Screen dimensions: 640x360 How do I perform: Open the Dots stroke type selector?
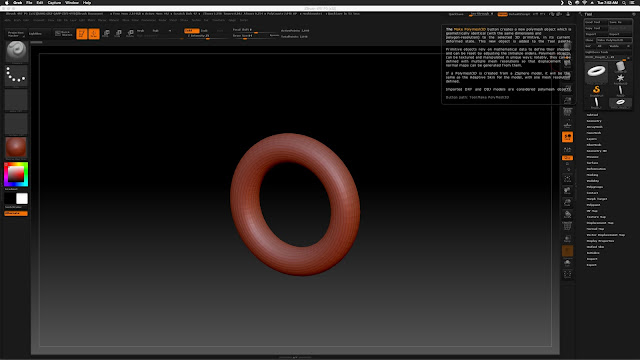point(16,76)
